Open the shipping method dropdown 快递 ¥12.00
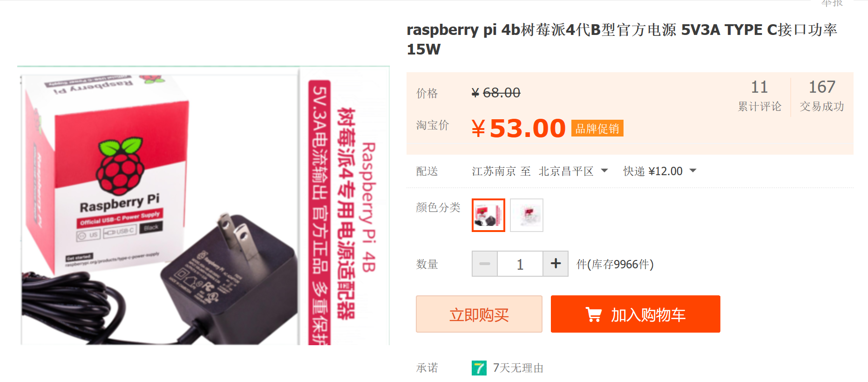The height and width of the screenshot is (382, 868). [x=660, y=171]
